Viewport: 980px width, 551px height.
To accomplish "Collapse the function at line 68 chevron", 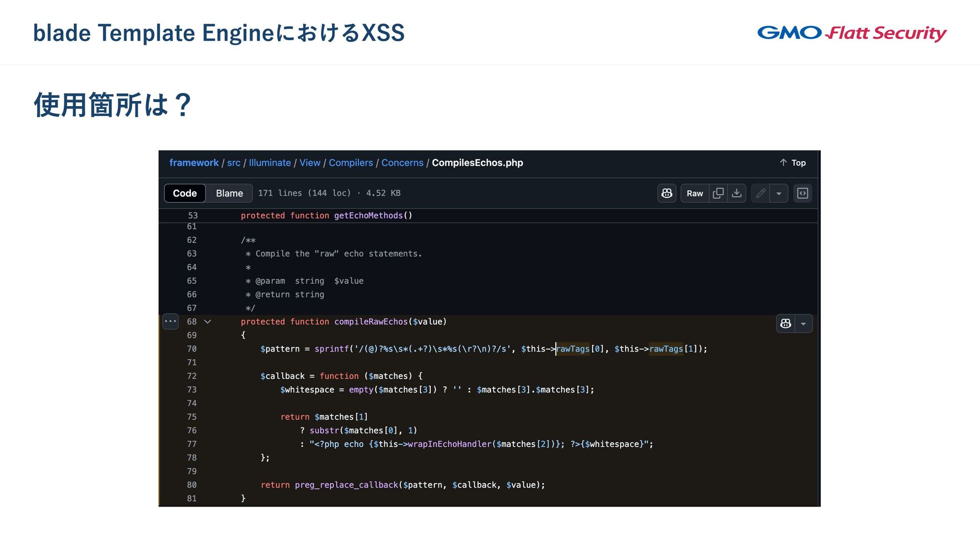I will pos(208,322).
